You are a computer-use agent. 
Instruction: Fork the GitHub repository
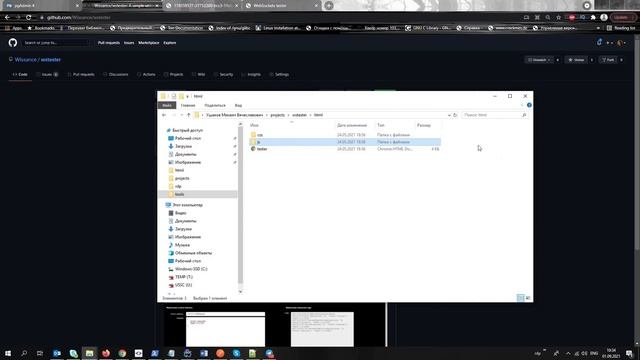[x=608, y=60]
